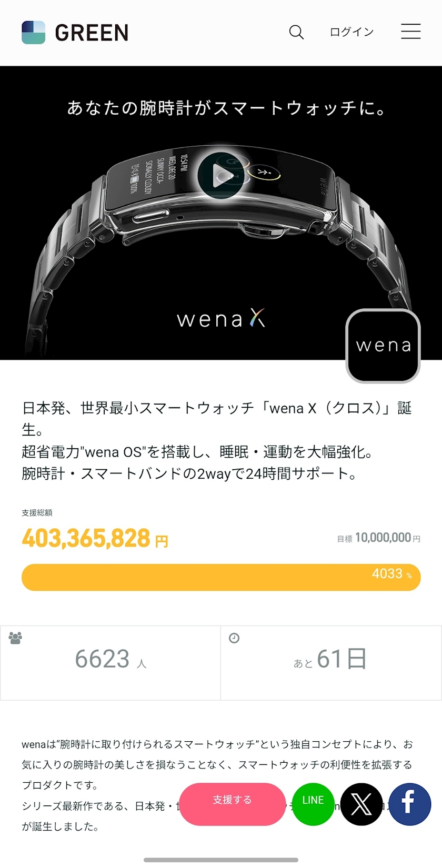This screenshot has width=442, height=868.
Task: Click the supporters group icon
Action: tap(15, 638)
